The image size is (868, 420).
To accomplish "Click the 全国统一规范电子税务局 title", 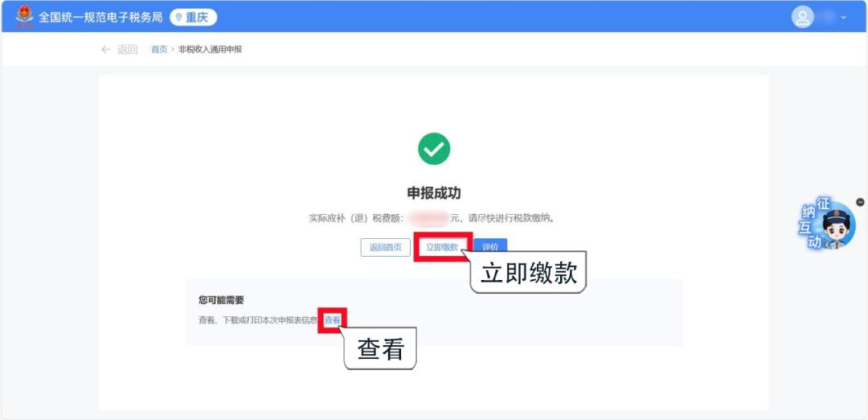I will (x=100, y=17).
